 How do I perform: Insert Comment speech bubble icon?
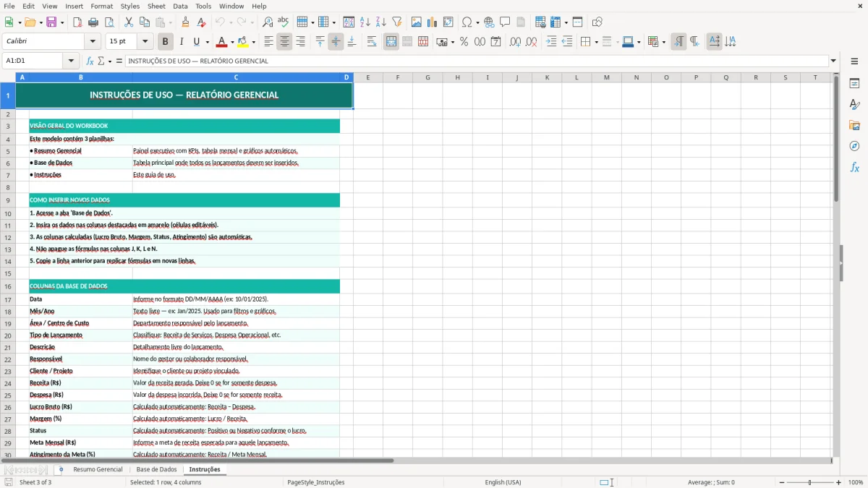pos(505,22)
